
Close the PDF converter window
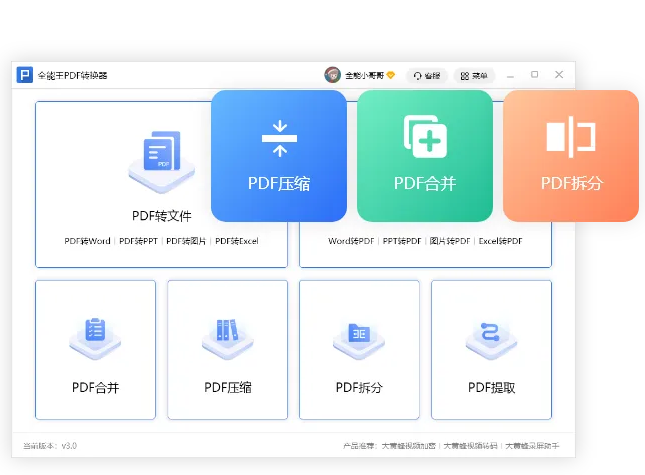(x=559, y=74)
